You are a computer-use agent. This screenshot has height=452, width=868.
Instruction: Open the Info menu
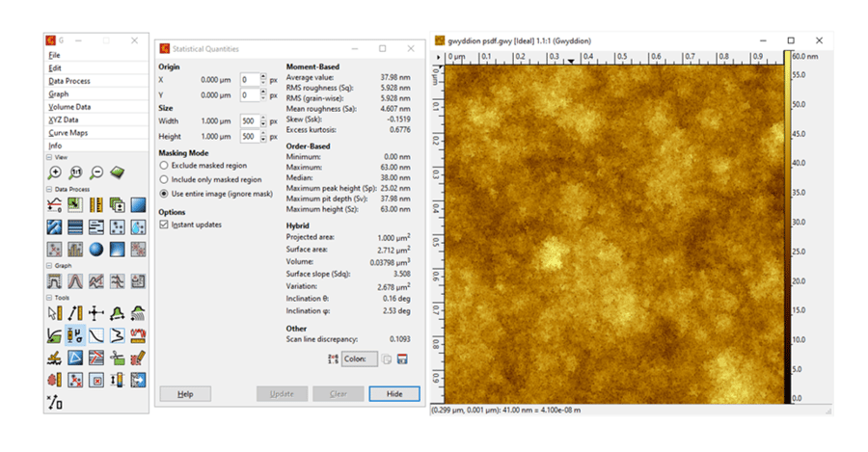96,146
